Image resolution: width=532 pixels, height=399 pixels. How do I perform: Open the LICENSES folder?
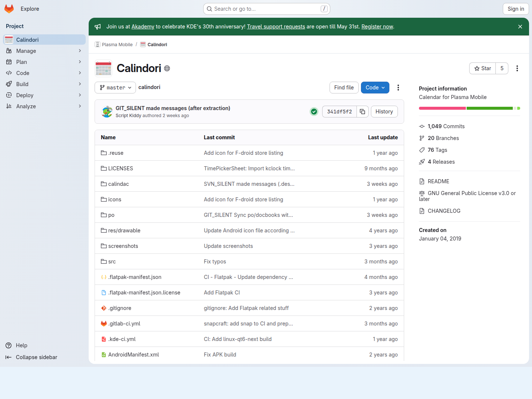[x=120, y=168]
